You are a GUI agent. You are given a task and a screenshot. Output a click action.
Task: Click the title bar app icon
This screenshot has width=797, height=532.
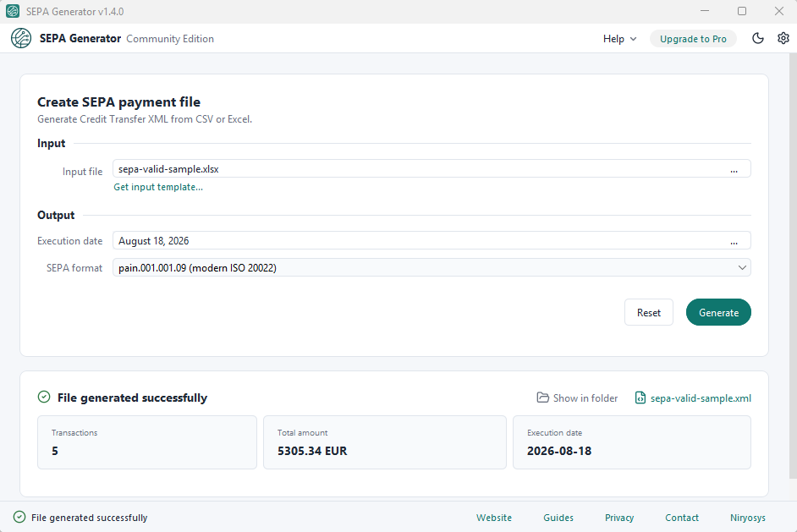pyautogui.click(x=13, y=11)
